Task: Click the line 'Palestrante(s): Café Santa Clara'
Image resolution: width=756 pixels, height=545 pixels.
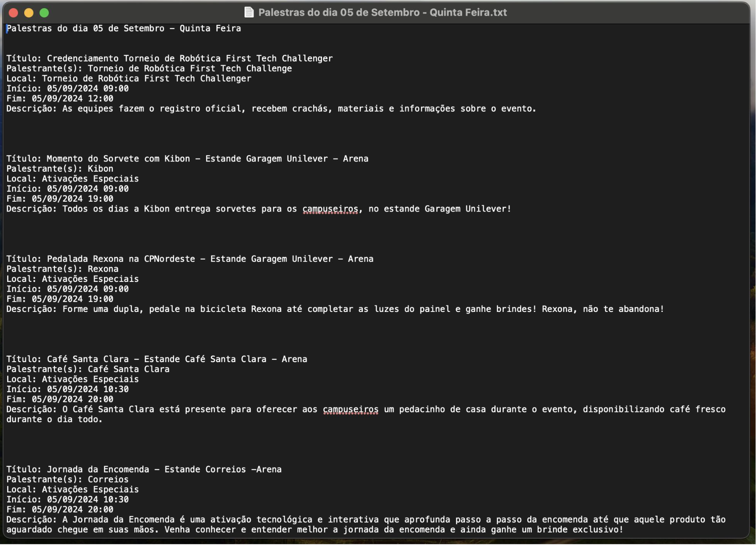Action: (88, 369)
